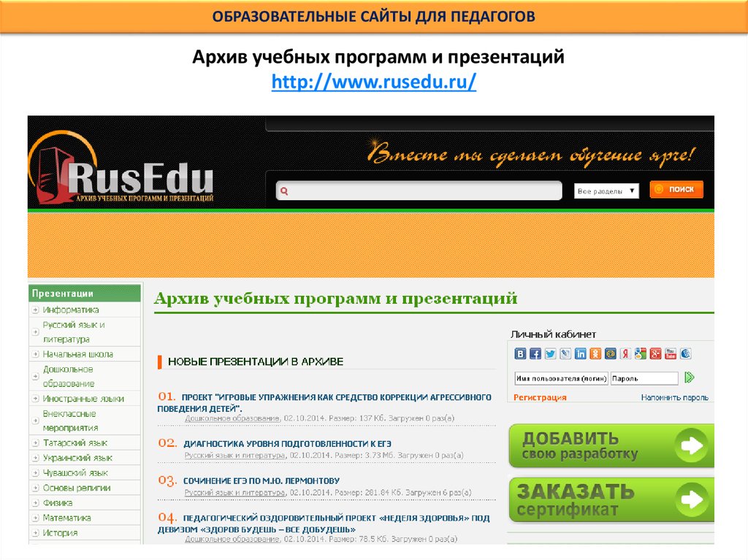Image resolution: width=748 pixels, height=560 pixels.
Task: Click the Пароль password field
Action: pyautogui.click(x=644, y=378)
